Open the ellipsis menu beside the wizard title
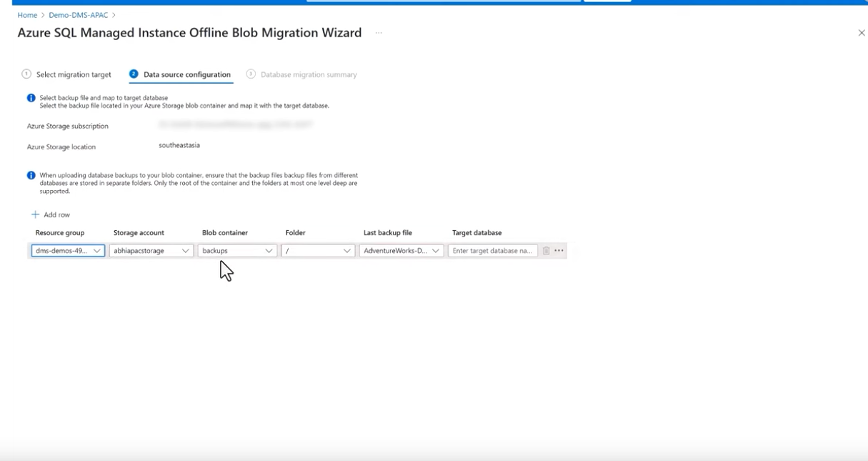This screenshot has height=461, width=868. coord(379,33)
